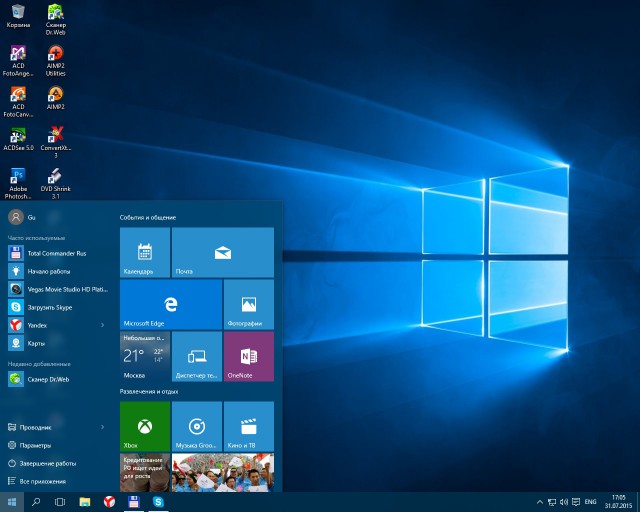The height and width of the screenshot is (512, 640).
Task: Open Параметры settings from Start menu
Action: (34, 445)
